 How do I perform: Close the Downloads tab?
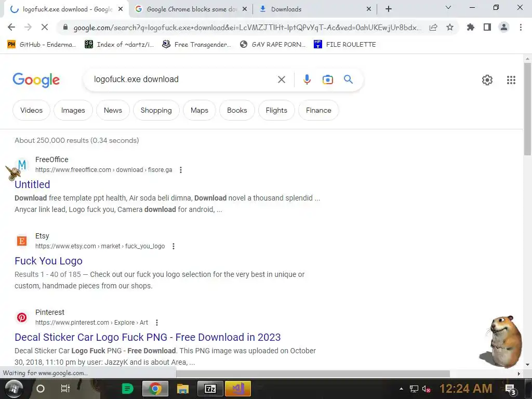369,9
